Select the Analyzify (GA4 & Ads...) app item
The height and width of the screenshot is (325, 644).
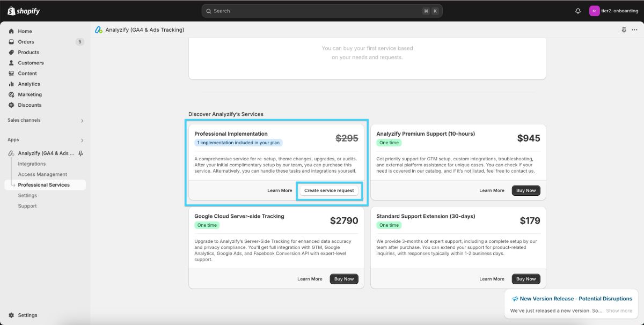point(45,153)
